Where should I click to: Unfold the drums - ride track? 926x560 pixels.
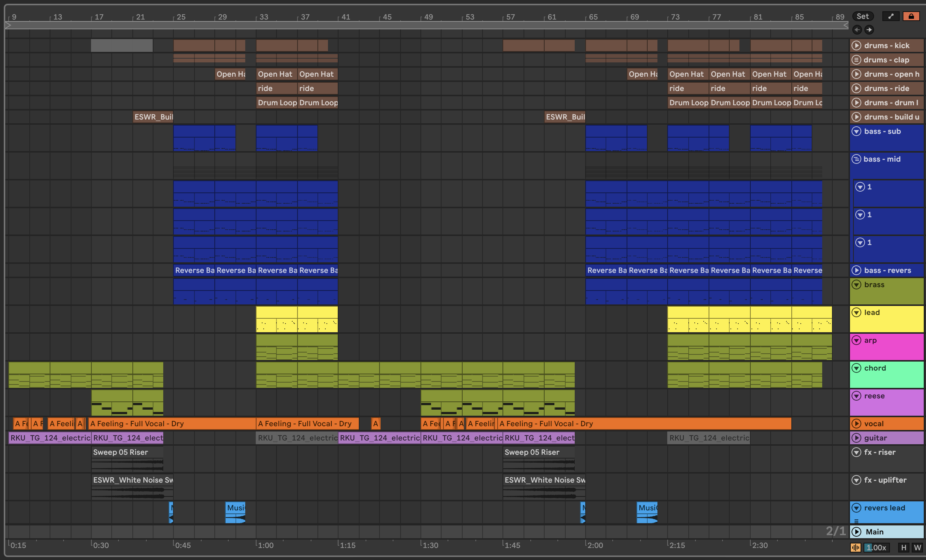coord(856,88)
